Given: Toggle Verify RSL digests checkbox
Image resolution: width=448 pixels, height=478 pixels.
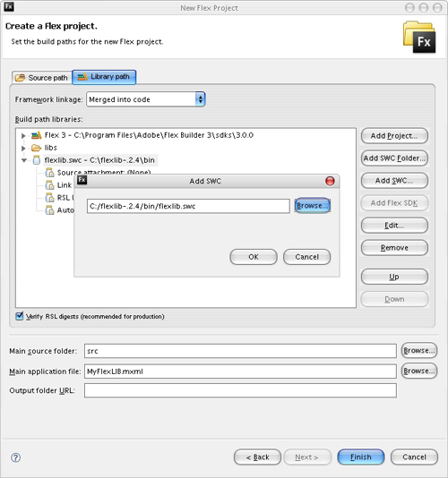Looking at the screenshot, I should [19, 316].
